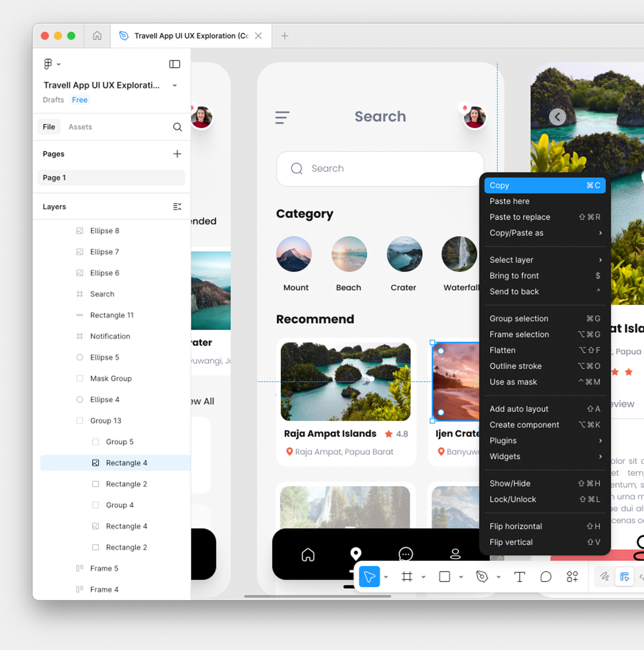Image resolution: width=644 pixels, height=650 pixels.
Task: Select the Rectangle 11 layer
Action: [111, 315]
